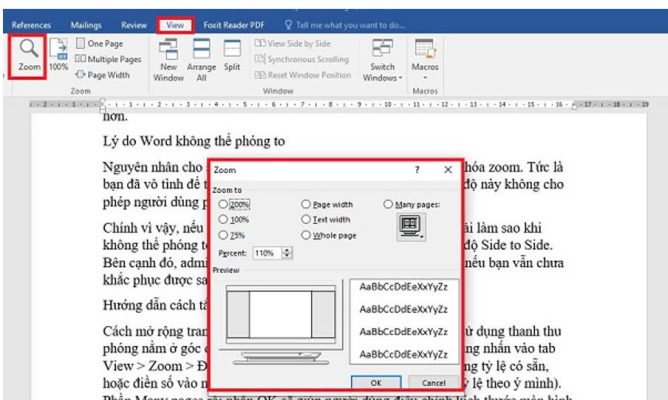Cancel the Zoom dialog
The height and width of the screenshot is (400, 668).
click(433, 383)
